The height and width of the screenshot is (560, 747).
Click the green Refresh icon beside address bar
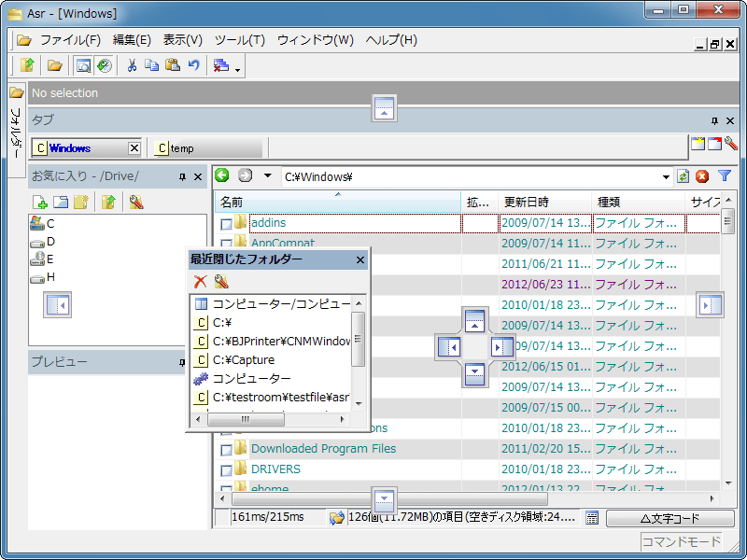tap(684, 176)
